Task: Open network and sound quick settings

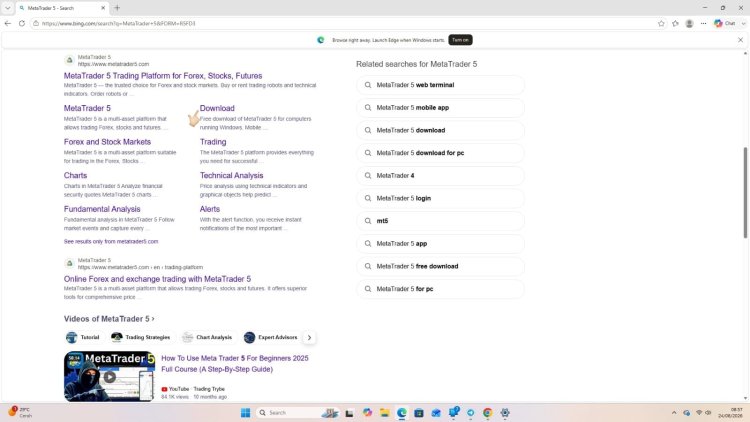Action: pyautogui.click(x=703, y=413)
